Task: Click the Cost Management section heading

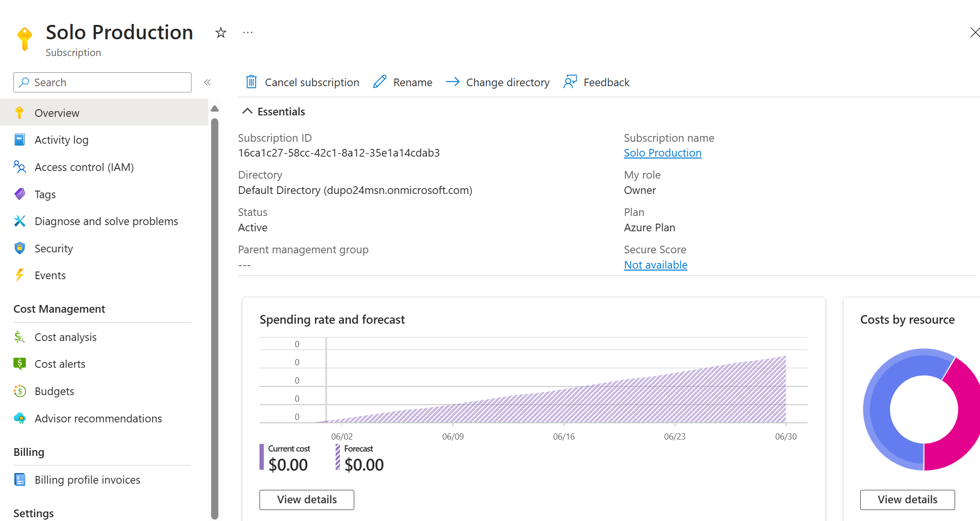Action: pos(59,309)
